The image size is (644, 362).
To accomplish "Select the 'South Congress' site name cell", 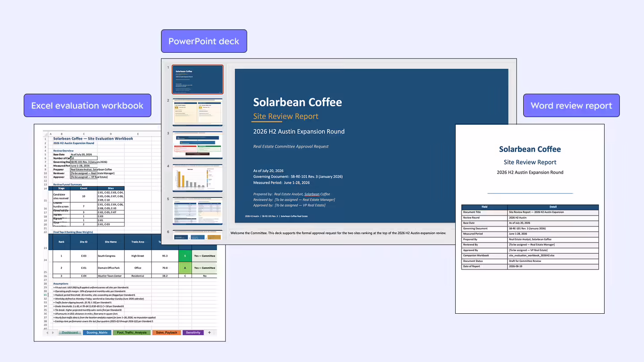I will [110, 256].
